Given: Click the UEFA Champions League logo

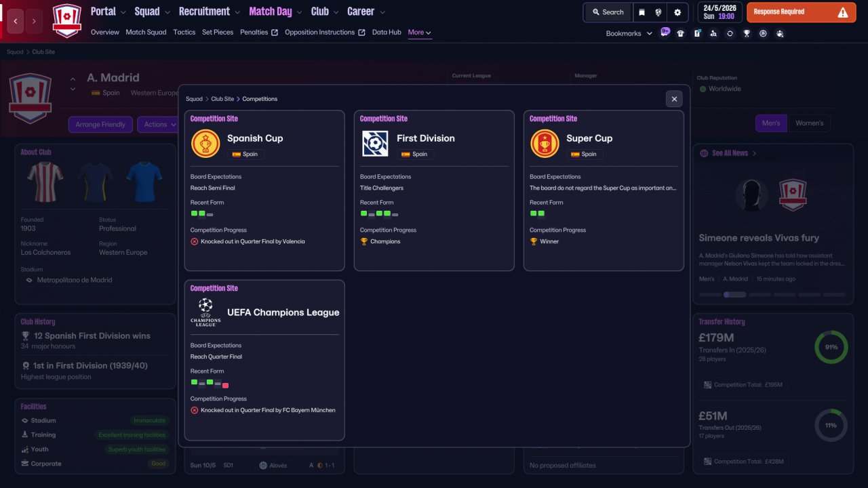Looking at the screenshot, I should point(205,312).
